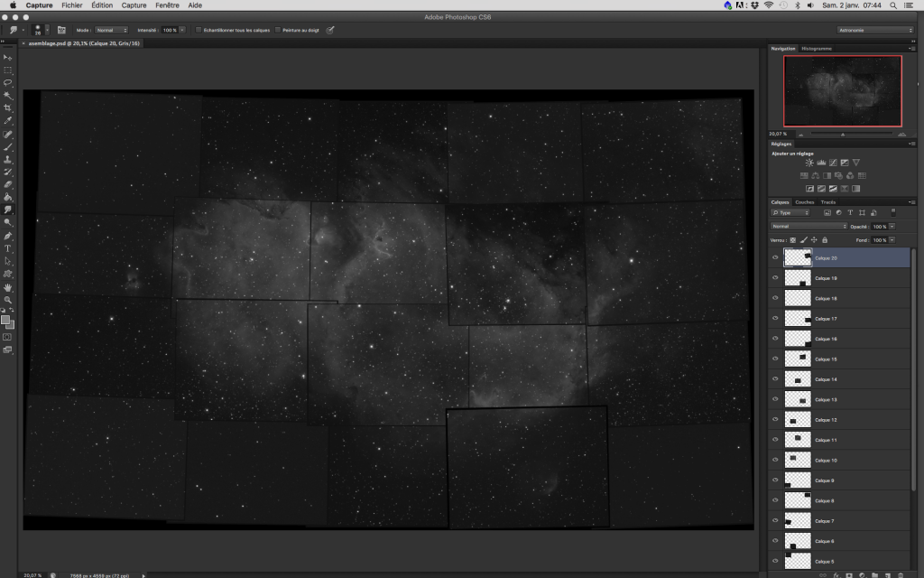Add a Brightness/Contrast adjustment
Viewport: 924px width, 578px height.
pos(809,163)
